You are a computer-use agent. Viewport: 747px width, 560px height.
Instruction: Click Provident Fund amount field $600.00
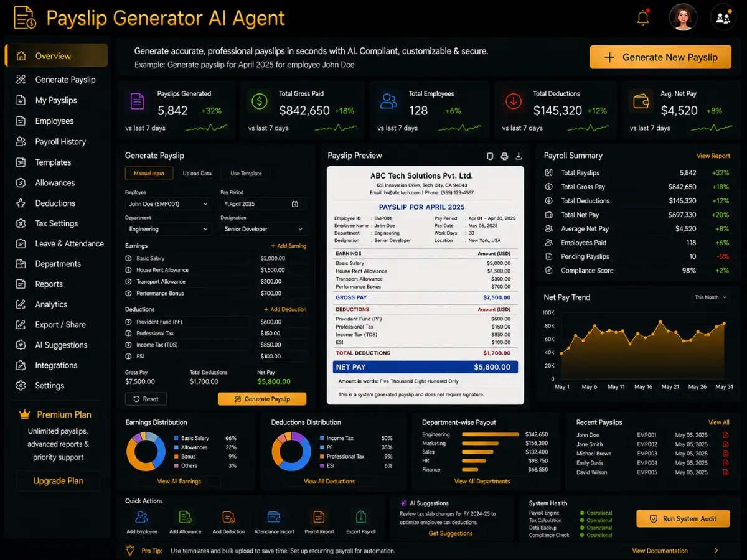click(281, 322)
